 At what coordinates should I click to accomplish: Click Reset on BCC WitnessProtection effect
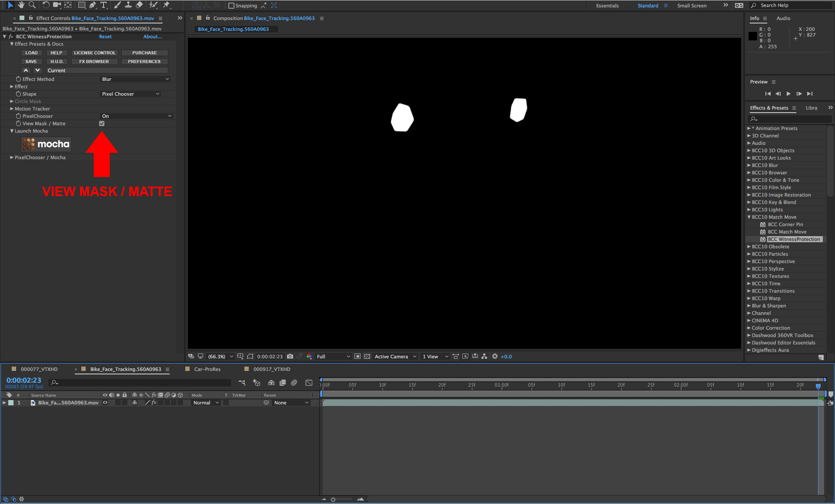(105, 37)
